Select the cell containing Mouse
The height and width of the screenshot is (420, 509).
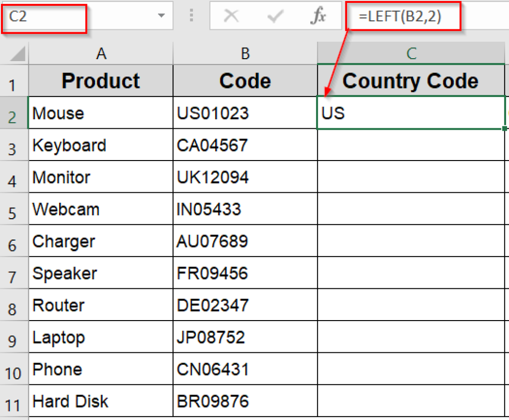click(x=99, y=113)
